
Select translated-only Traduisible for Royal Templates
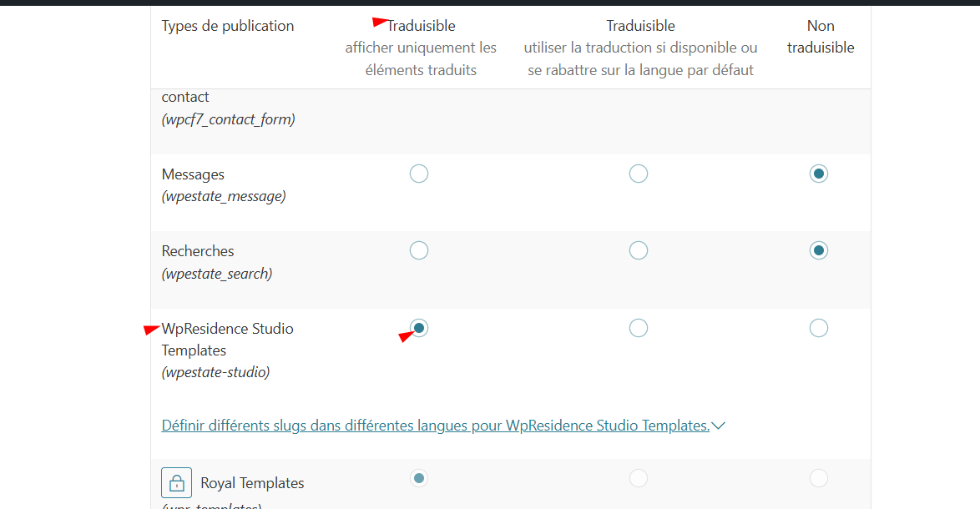click(419, 478)
